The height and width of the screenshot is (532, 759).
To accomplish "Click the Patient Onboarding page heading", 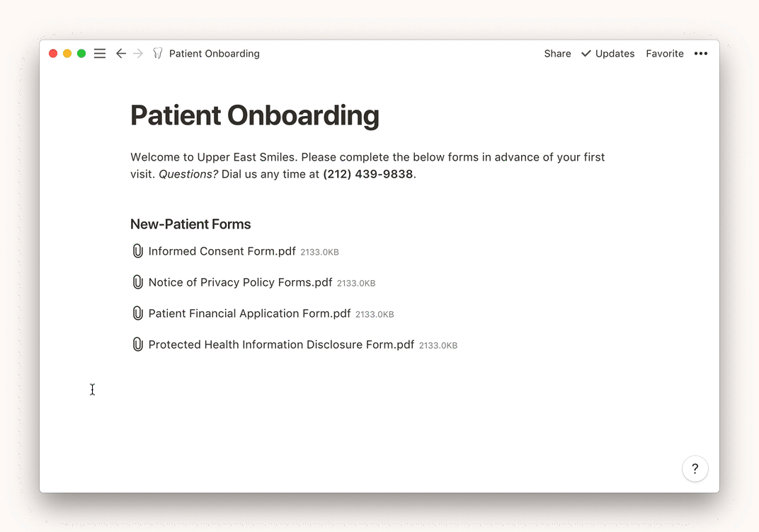I will click(254, 115).
